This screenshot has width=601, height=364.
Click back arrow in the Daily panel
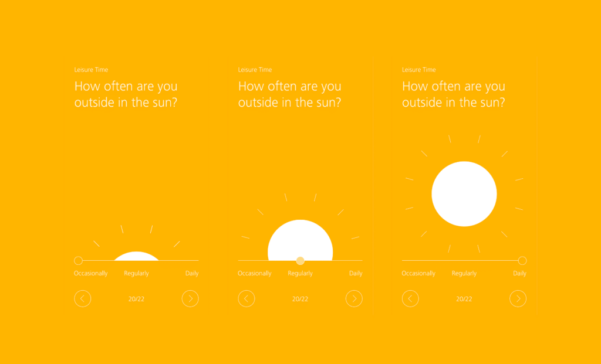coord(410,298)
